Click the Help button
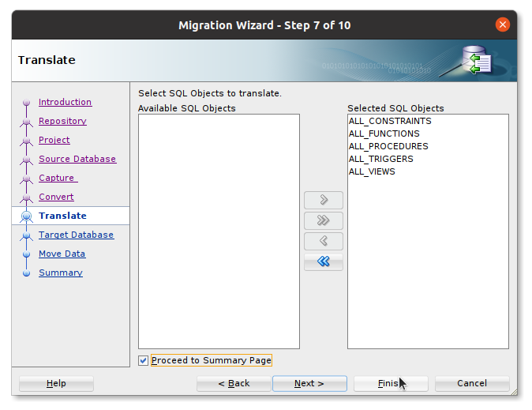The image size is (532, 410). (56, 383)
